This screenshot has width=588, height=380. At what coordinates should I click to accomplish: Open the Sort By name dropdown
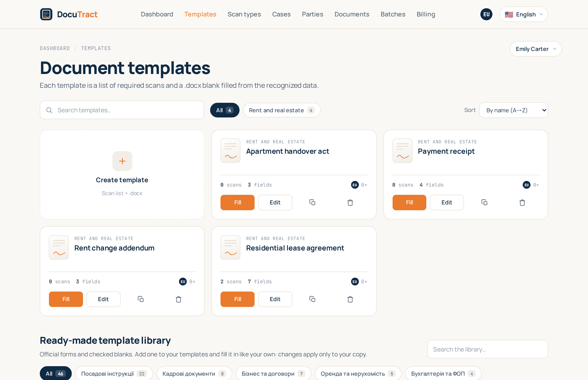(x=514, y=110)
